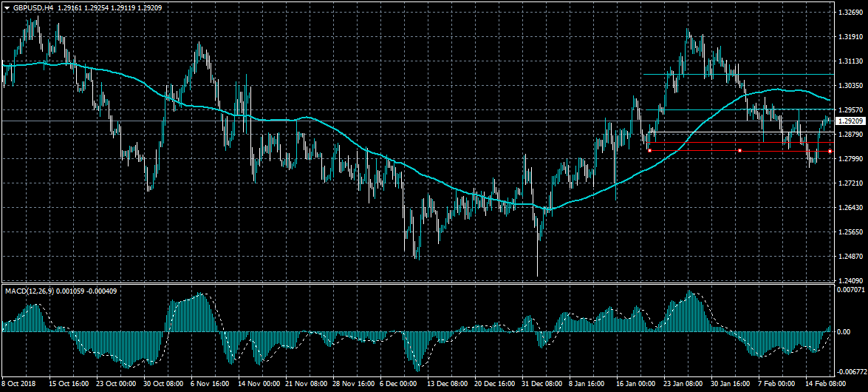
Task: Select the left anchor of red trendline
Action: (649, 150)
